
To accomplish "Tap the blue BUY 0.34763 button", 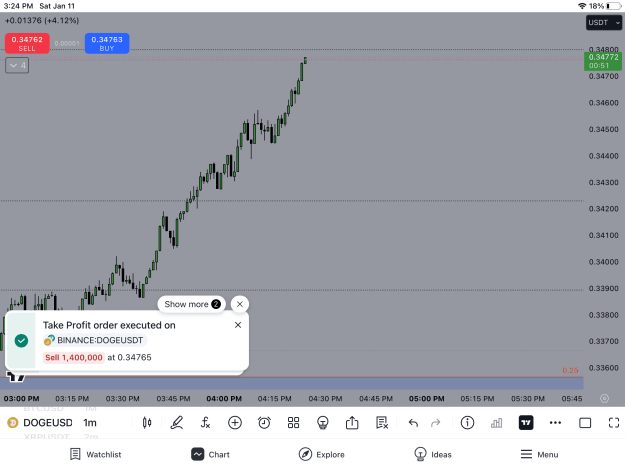I will tap(107, 43).
